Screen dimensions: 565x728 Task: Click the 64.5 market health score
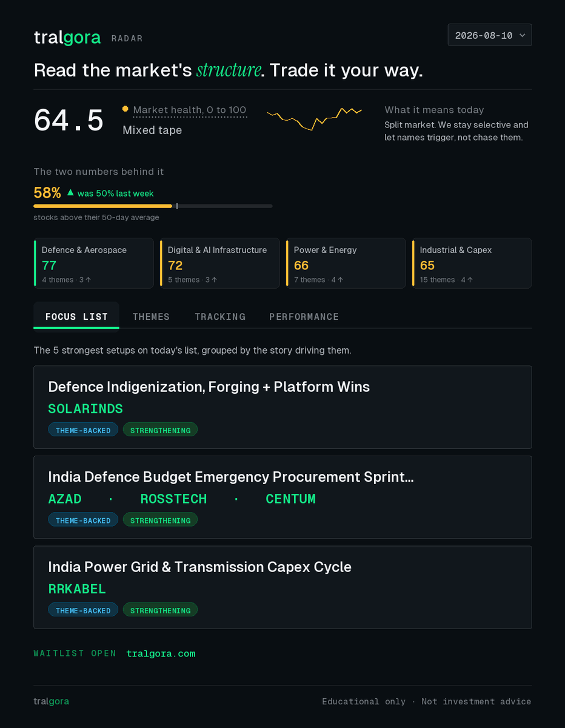coord(69,120)
